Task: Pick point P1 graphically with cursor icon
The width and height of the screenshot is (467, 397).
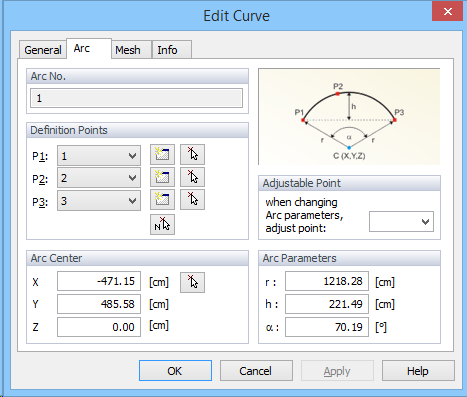Action: coord(192,155)
